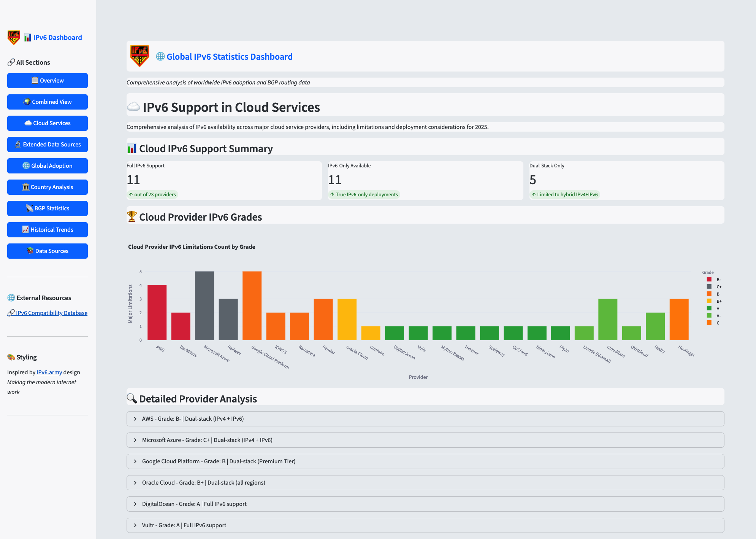Click the Fastly bar in the chart
This screenshot has height=539, width=756.
(655, 326)
